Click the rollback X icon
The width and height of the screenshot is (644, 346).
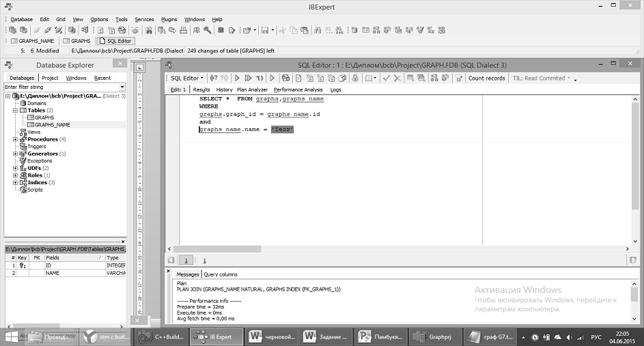coord(397,78)
